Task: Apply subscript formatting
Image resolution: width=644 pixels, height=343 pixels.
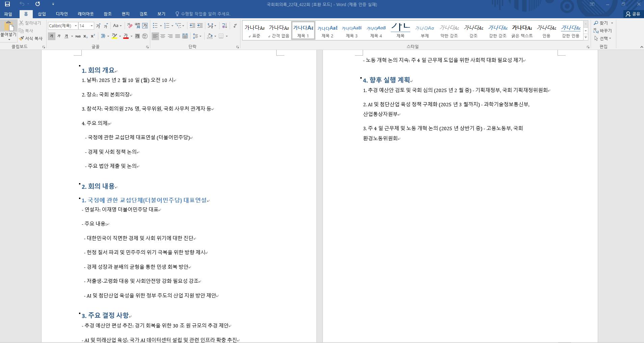Action: [x=85, y=36]
